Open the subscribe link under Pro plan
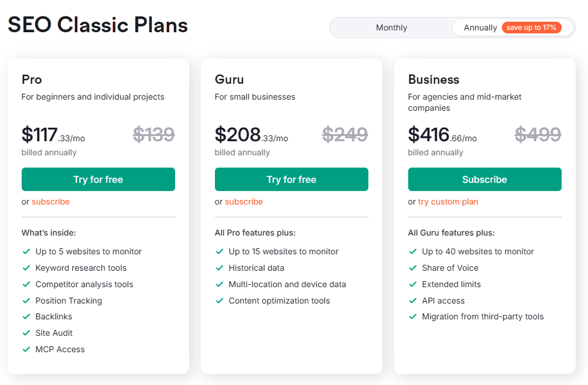The width and height of the screenshot is (588, 385). [x=50, y=202]
